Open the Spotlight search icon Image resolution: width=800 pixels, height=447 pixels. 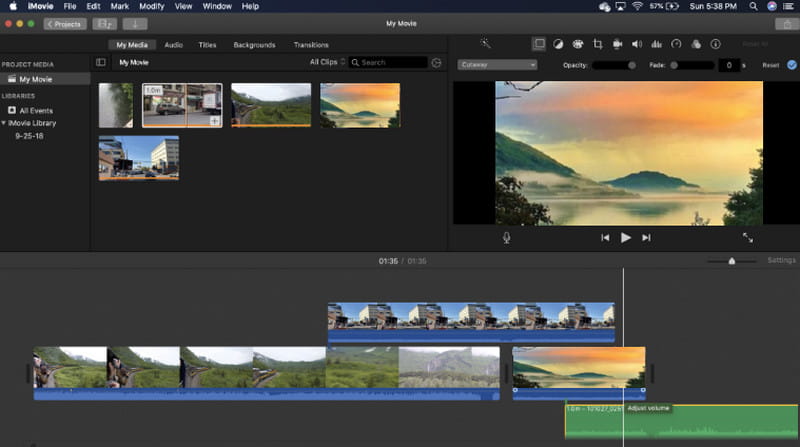(x=753, y=6)
